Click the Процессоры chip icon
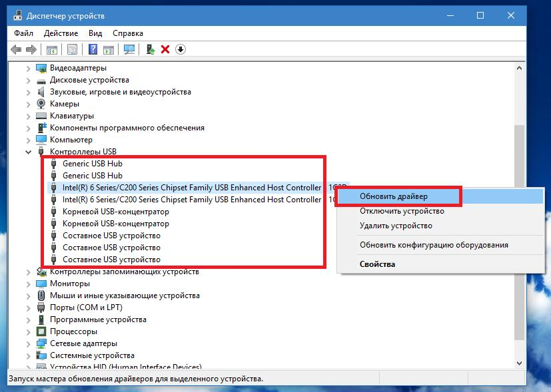The image size is (551, 392). coord(41,331)
